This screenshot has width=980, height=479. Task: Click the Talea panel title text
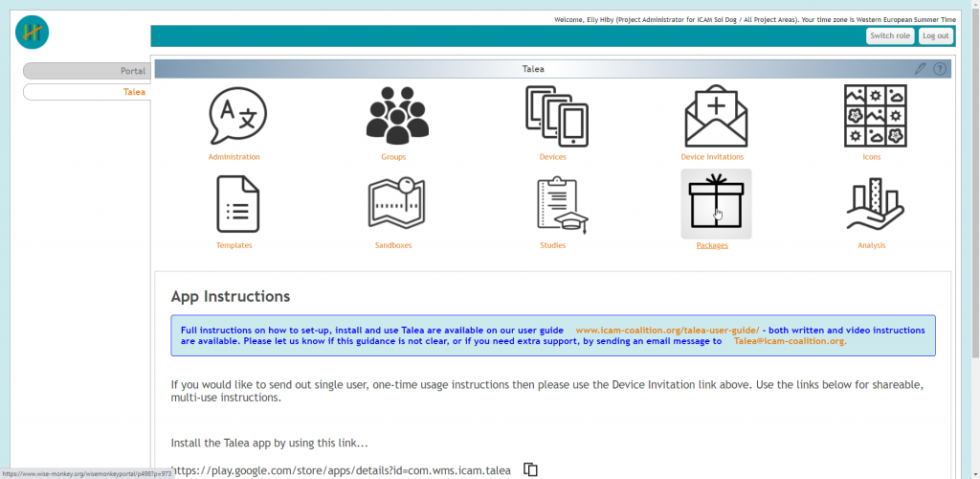pos(533,69)
